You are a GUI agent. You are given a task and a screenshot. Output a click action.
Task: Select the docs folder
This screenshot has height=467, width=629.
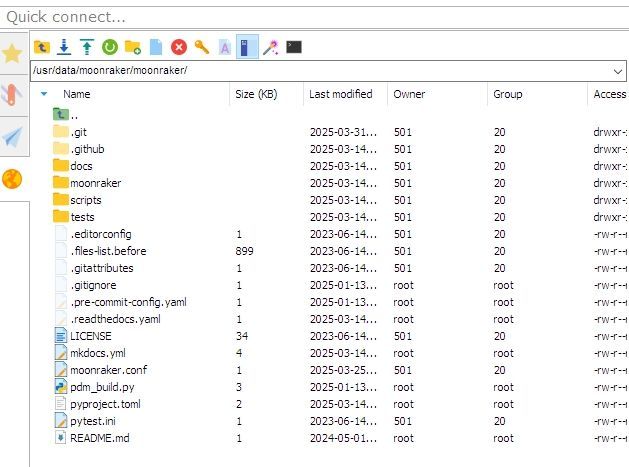[72, 166]
